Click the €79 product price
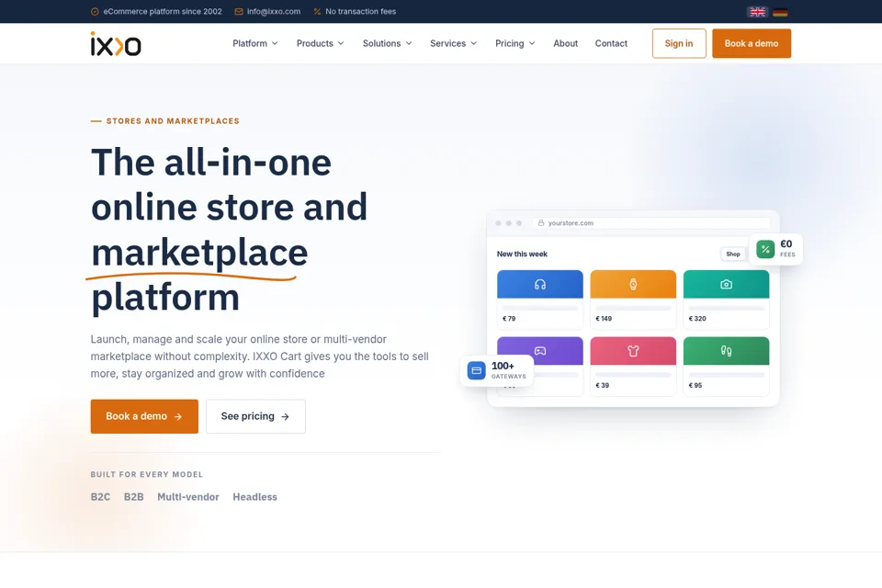The width and height of the screenshot is (882, 588). [509, 319]
